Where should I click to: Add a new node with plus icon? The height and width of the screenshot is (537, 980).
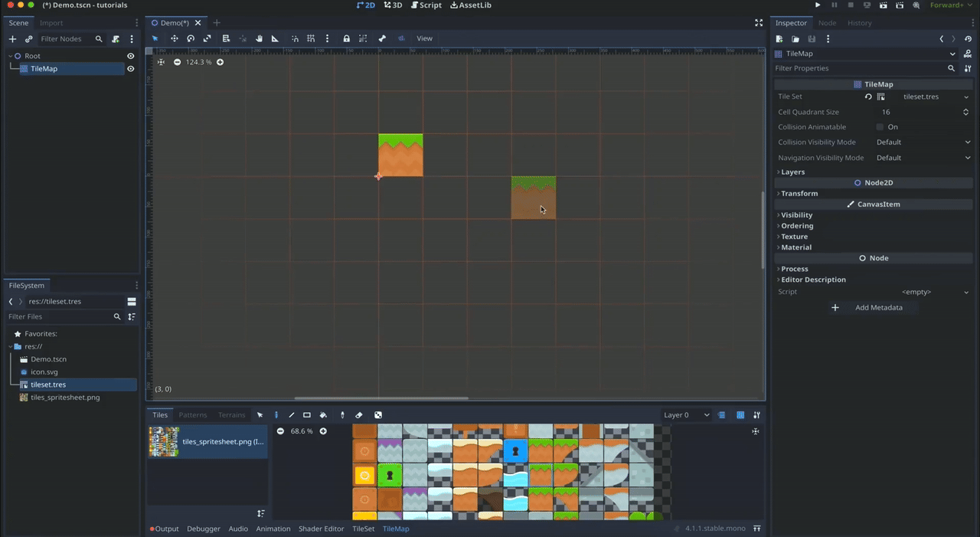(x=12, y=39)
